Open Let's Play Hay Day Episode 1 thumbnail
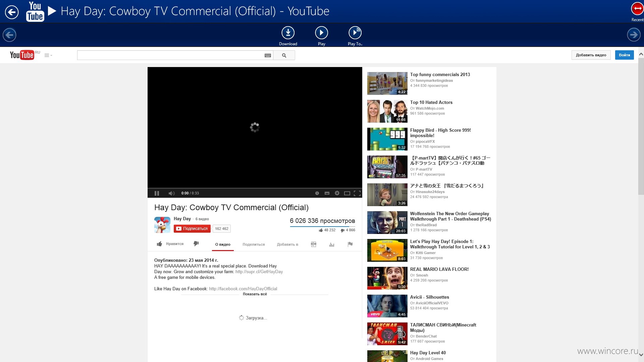Image resolution: width=644 pixels, height=362 pixels. [387, 250]
